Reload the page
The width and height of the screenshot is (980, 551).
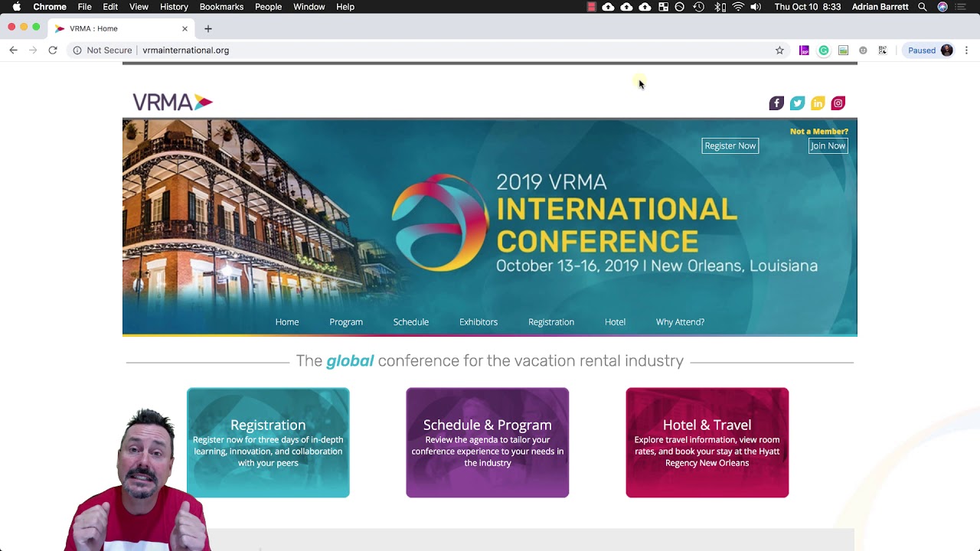tap(53, 51)
